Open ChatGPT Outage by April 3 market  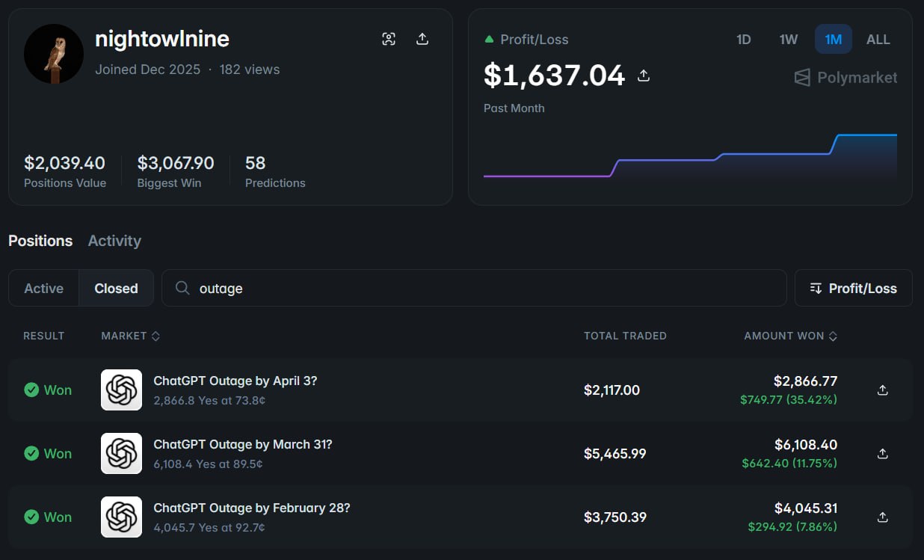point(235,381)
